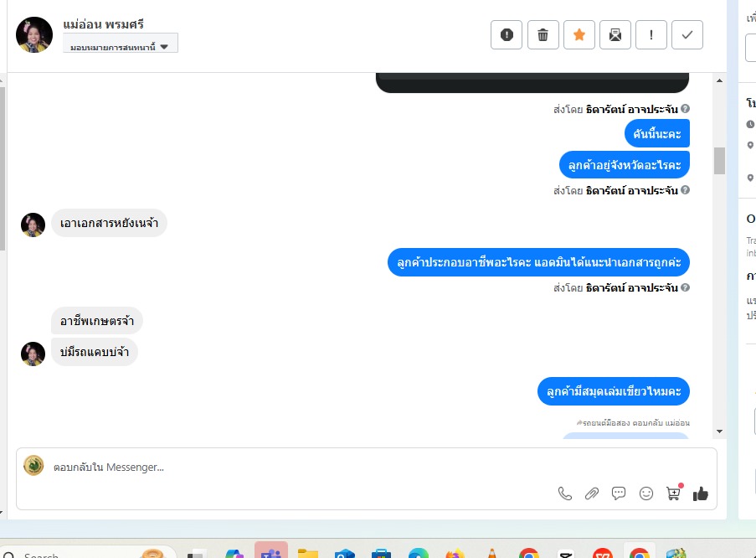Toggle the orange star follow-up flag
Screen dimensions: 756x558
(x=579, y=34)
